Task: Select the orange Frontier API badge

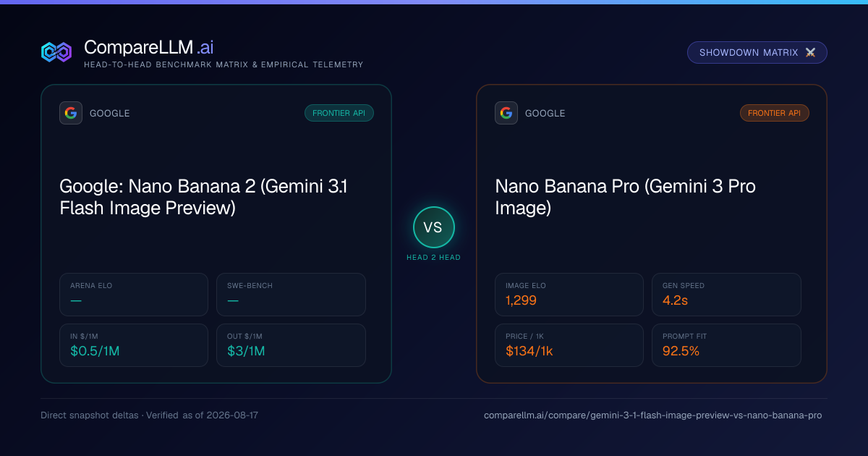Action: point(774,113)
